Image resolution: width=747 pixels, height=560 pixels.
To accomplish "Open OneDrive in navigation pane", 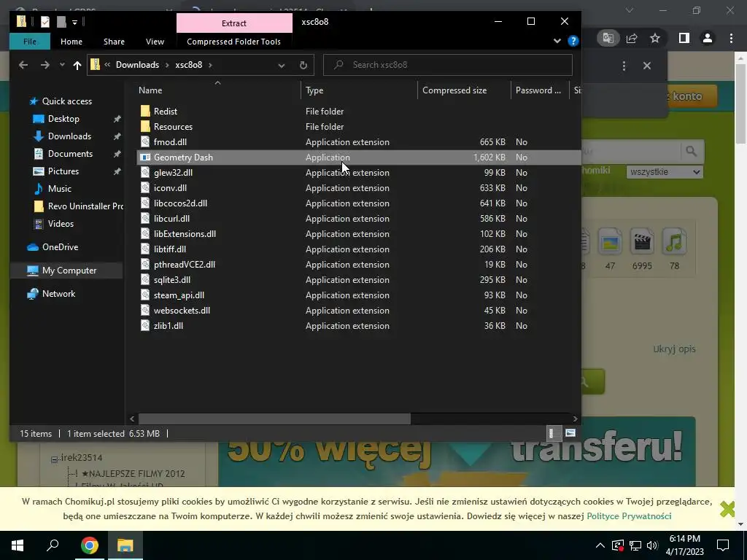I will click(60, 247).
